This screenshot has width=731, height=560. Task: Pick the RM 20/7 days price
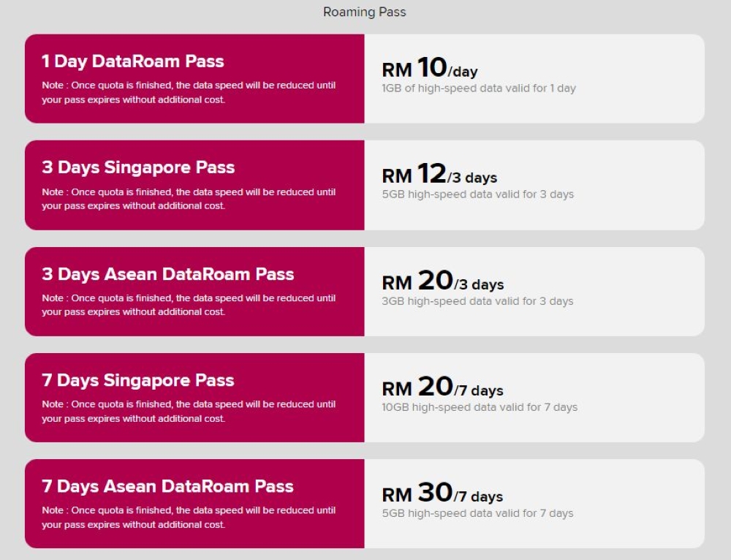click(443, 387)
